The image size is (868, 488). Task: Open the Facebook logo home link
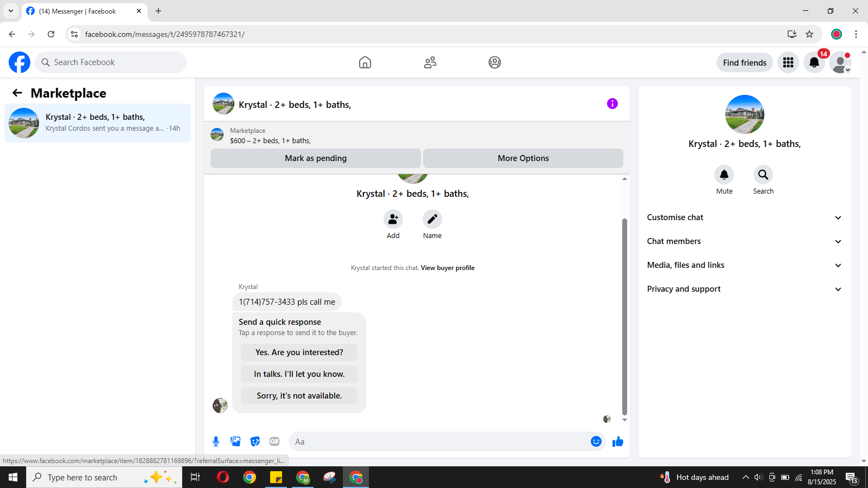tap(20, 62)
